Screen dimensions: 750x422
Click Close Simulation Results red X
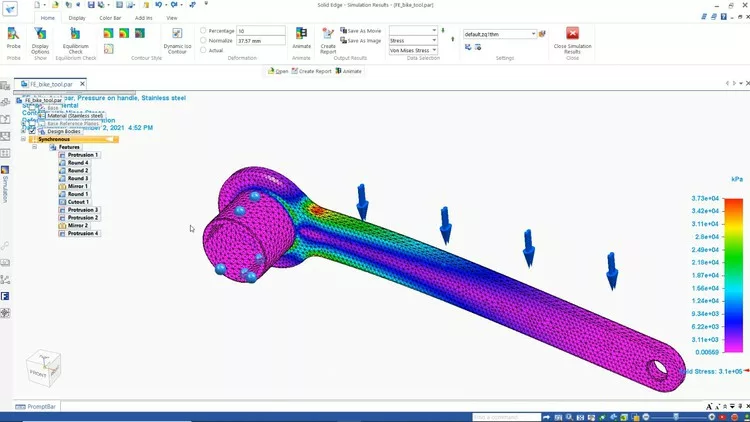(x=573, y=33)
